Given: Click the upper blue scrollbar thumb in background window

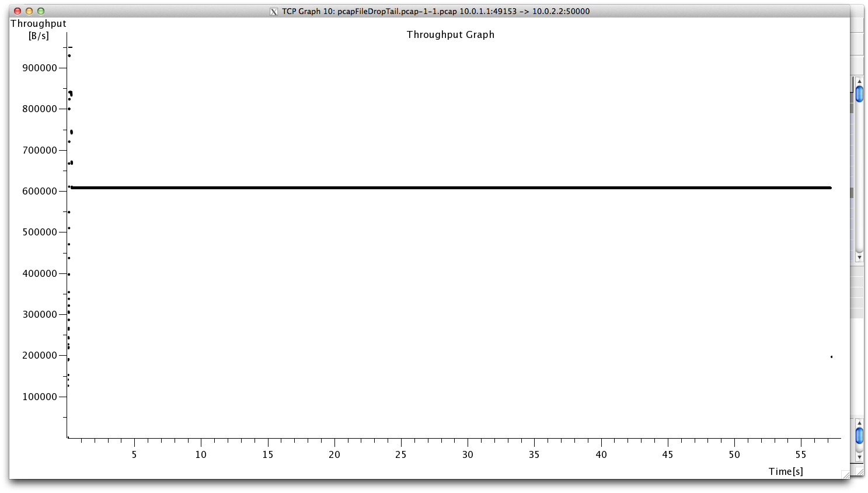Looking at the screenshot, I should coord(859,94).
